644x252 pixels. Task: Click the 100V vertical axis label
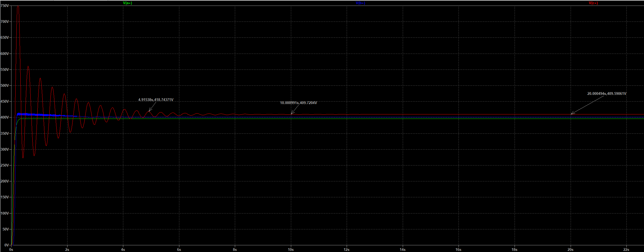pyautogui.click(x=4, y=213)
